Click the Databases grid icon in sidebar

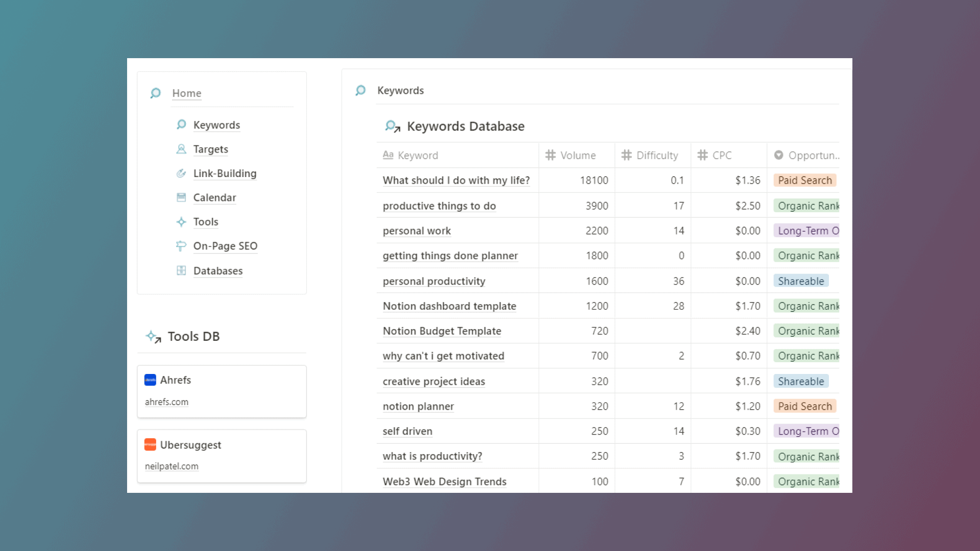coord(182,270)
